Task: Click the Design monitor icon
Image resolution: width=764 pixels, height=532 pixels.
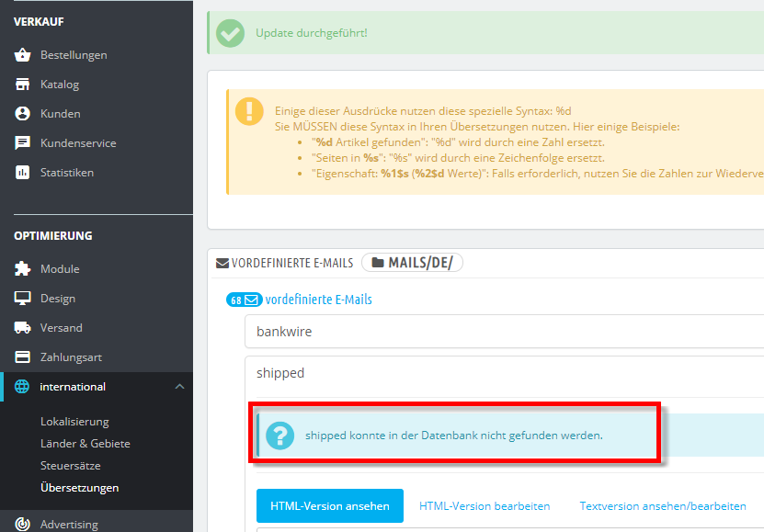Action: click(22, 299)
